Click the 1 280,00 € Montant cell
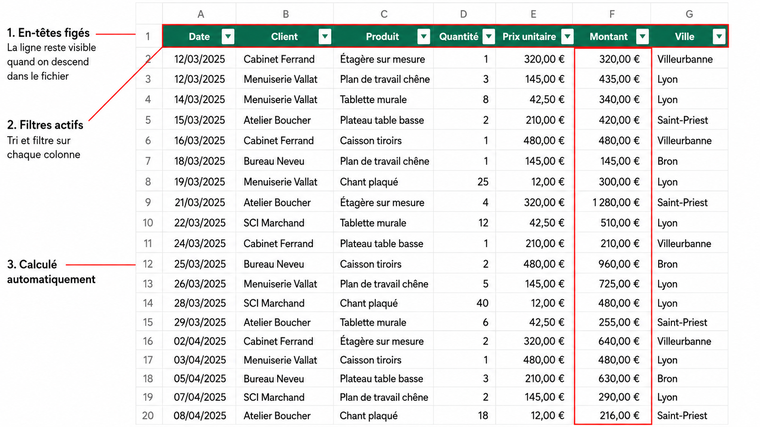The height and width of the screenshot is (427, 760). (x=613, y=203)
